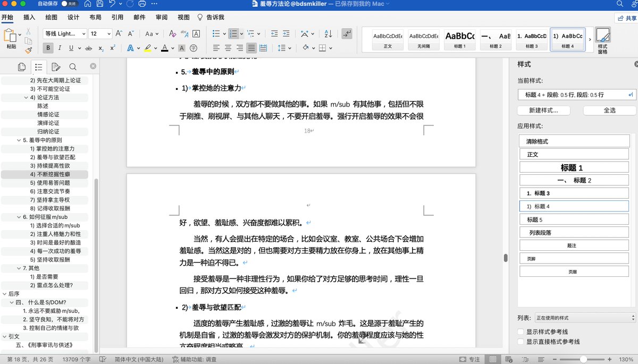Adjust the zoom slider in status bar
638x364 pixels.
click(x=582, y=359)
